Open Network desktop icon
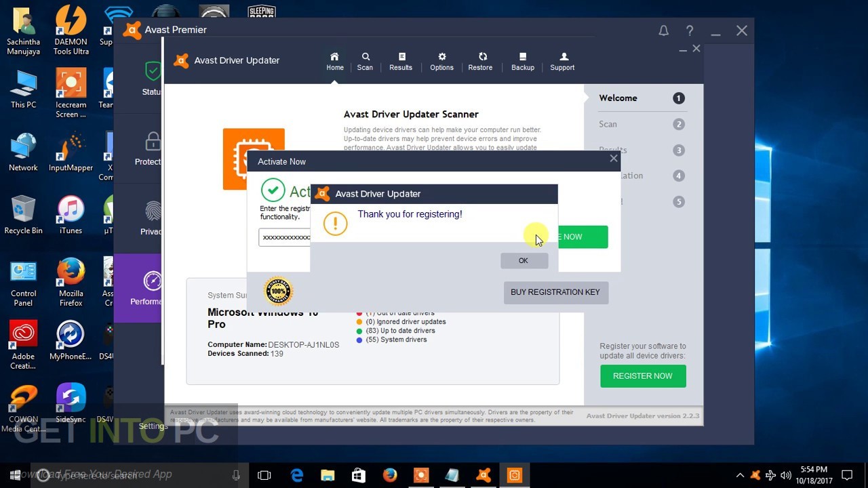Viewport: 868px width, 488px height. click(x=23, y=152)
